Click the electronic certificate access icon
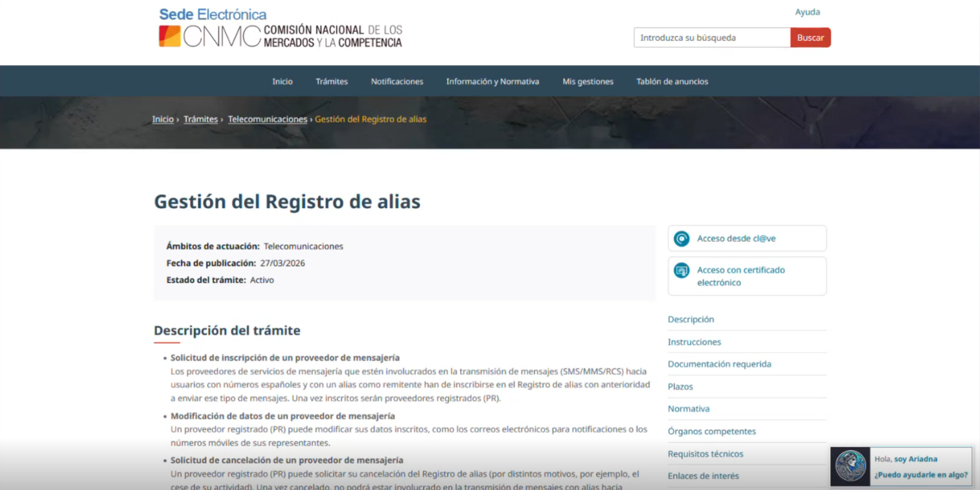Viewport: 980px width, 490px height. [681, 271]
